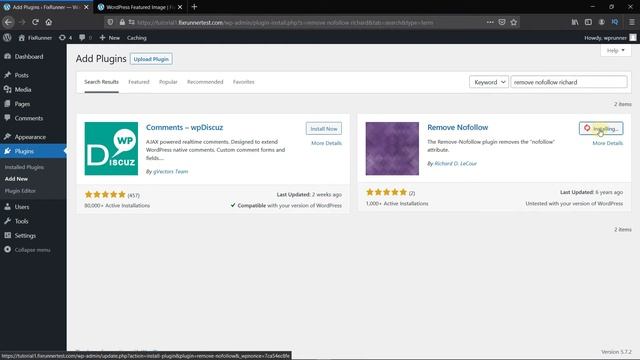640x360 pixels.
Task: Open Installed Plugins submenu item
Action: point(24,167)
